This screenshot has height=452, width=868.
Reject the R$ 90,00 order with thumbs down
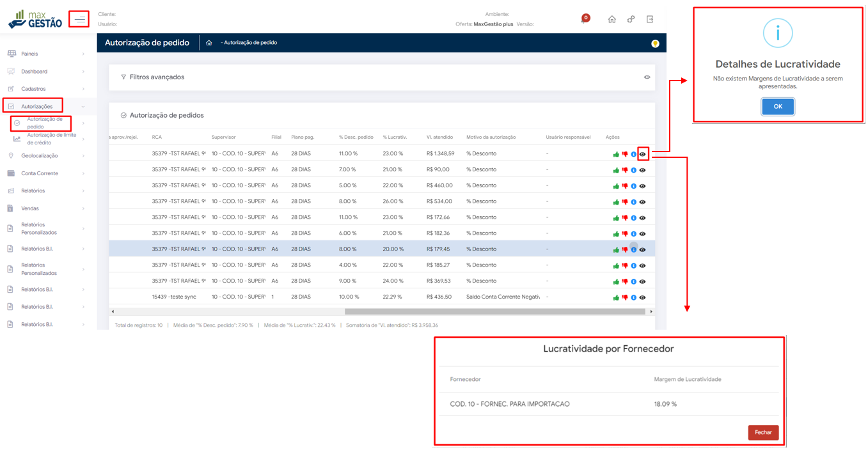point(625,170)
